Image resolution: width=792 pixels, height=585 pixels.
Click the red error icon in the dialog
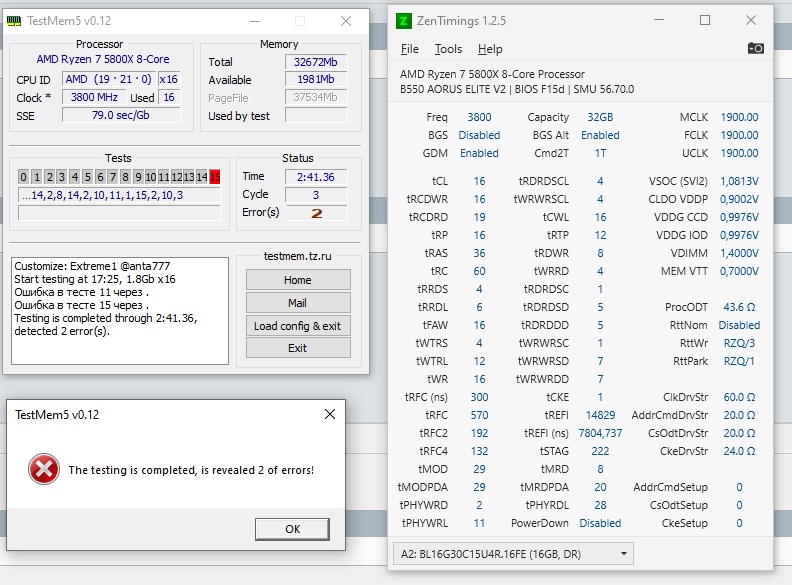pyautogui.click(x=44, y=469)
